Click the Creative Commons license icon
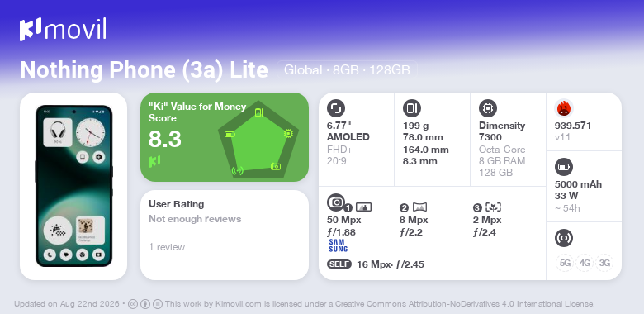The image size is (644, 314). 133,304
